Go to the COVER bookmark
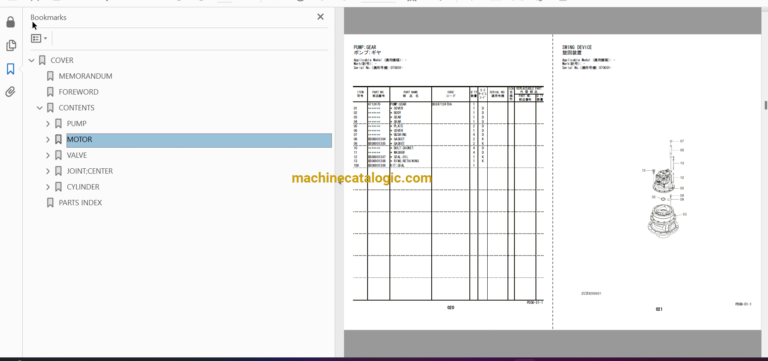The image size is (768, 361). (x=62, y=60)
